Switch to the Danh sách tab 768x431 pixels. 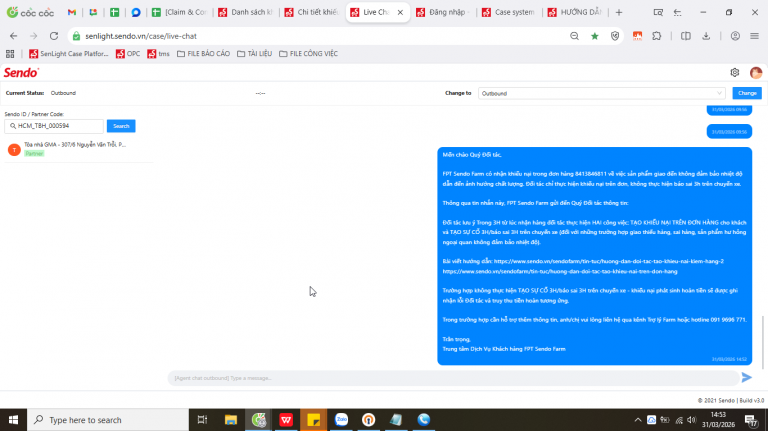[x=245, y=12]
